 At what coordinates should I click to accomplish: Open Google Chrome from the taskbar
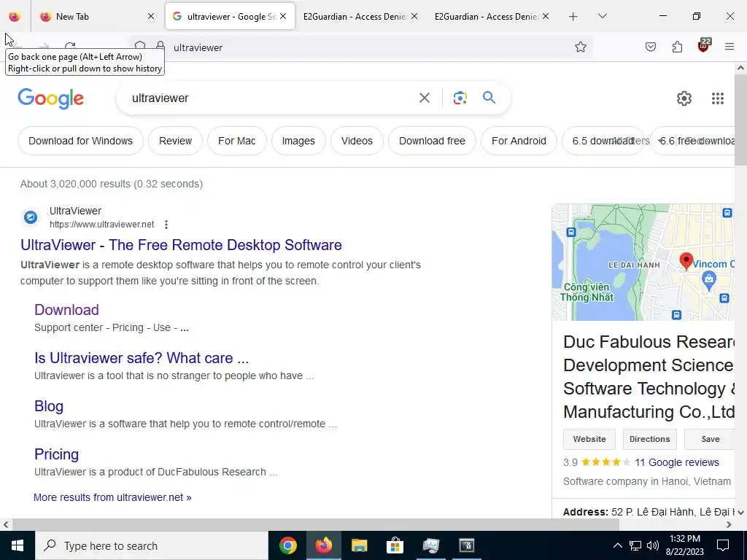point(287,545)
